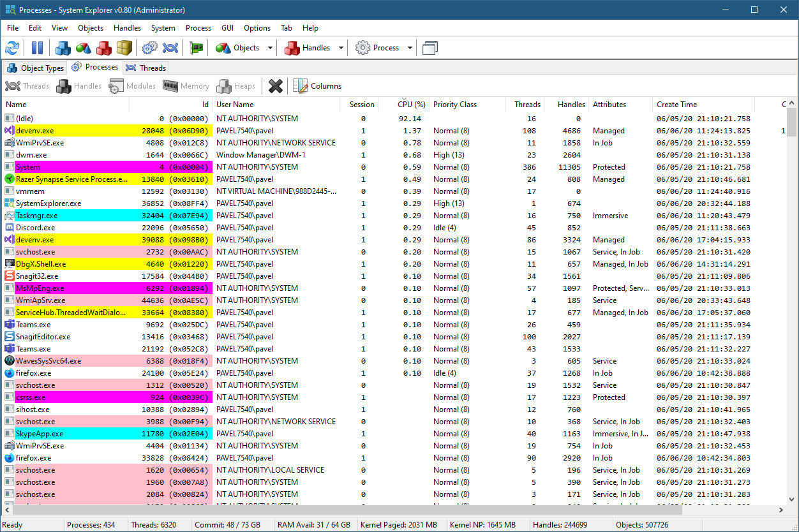
Task: Open the Help menu
Action: (x=310, y=28)
